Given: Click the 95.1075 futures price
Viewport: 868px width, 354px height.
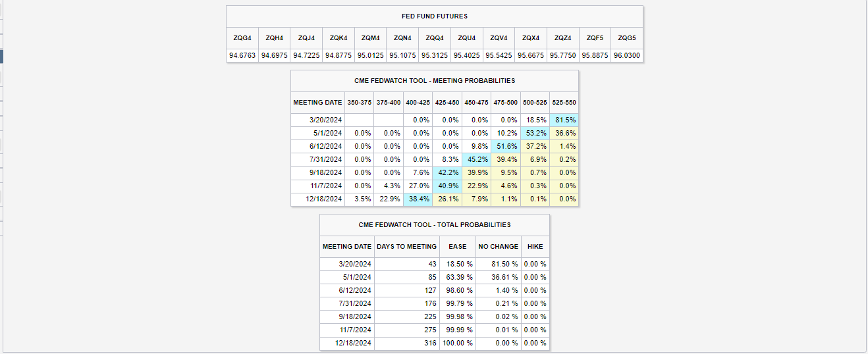Looking at the screenshot, I should [x=402, y=55].
